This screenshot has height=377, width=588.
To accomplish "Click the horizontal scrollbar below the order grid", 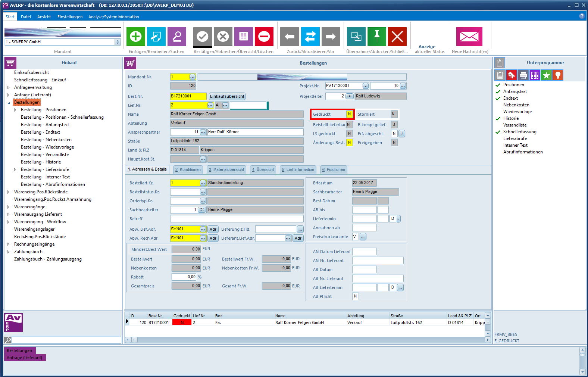I will click(x=308, y=340).
